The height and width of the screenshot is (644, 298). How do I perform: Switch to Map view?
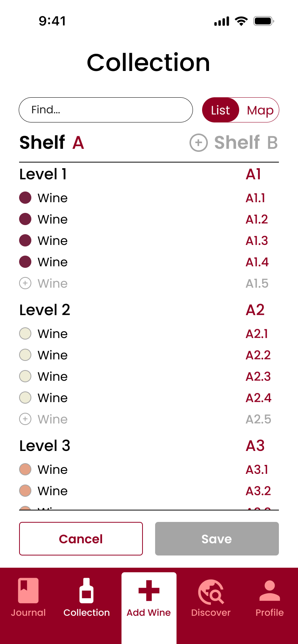click(260, 110)
